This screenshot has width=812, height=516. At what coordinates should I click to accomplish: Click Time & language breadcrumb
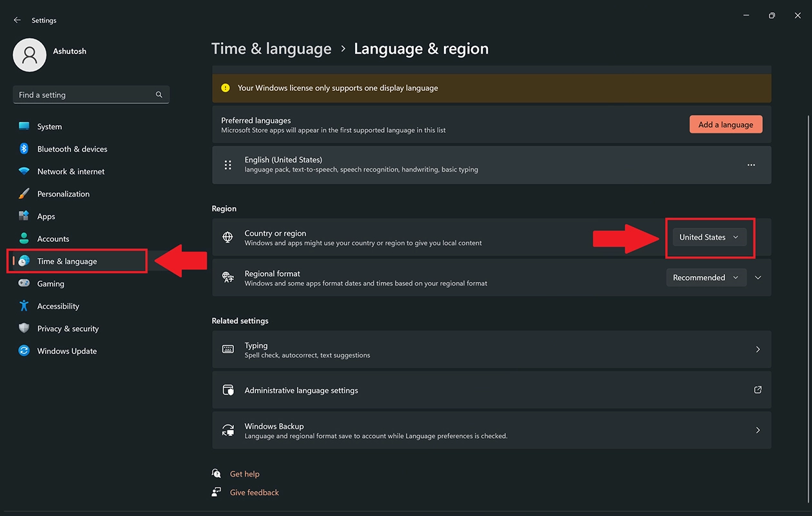pos(271,49)
